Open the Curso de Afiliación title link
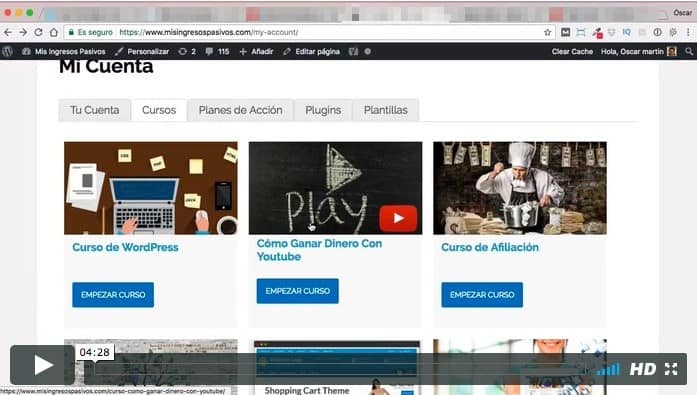This screenshot has height=395, width=697. [x=490, y=247]
